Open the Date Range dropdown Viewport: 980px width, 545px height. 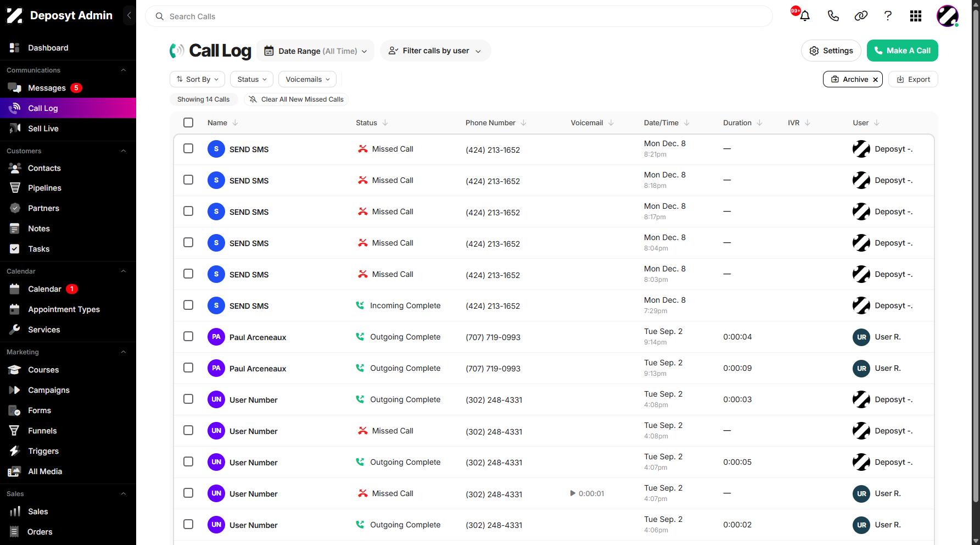[x=315, y=51]
